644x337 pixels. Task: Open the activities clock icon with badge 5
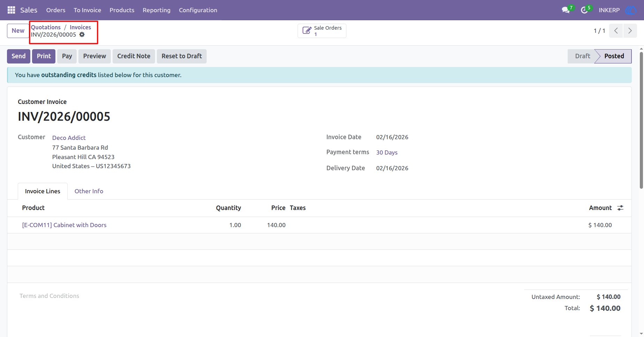(584, 10)
